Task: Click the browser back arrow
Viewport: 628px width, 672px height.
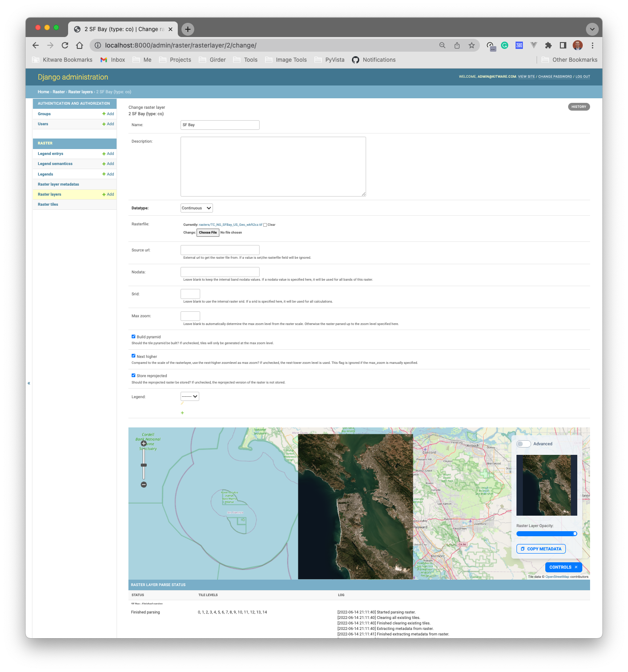Action: pyautogui.click(x=36, y=45)
